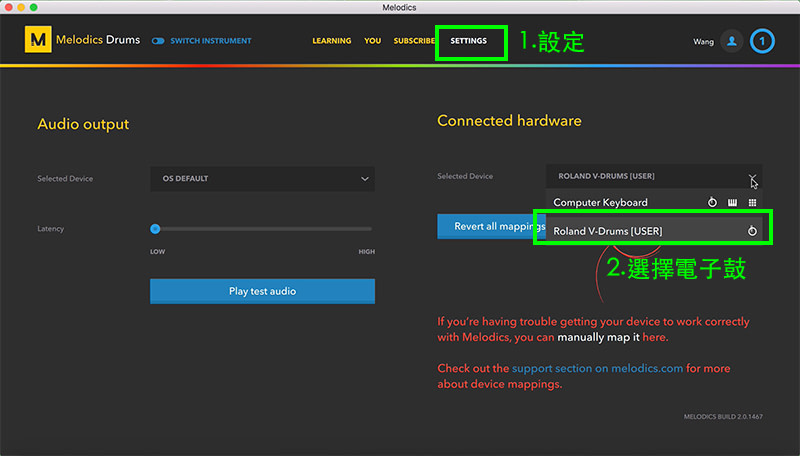Click the audio output dropdown chevron

[365, 179]
